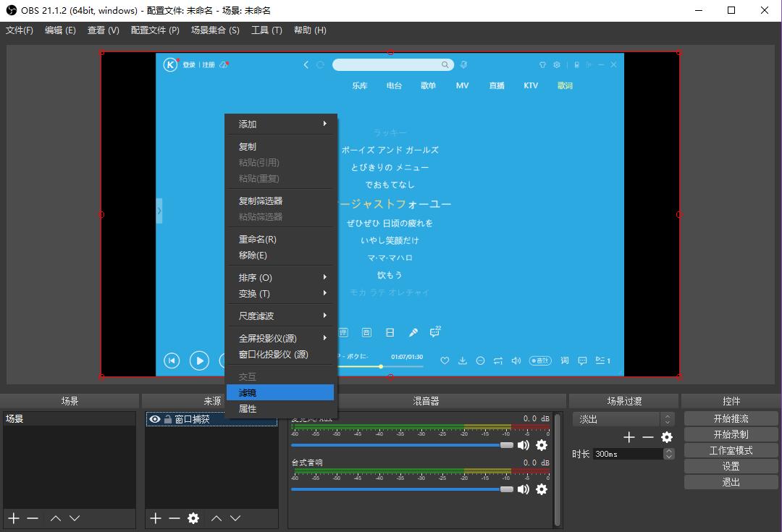Expand the 添加 submenu in the context menu

(280, 124)
